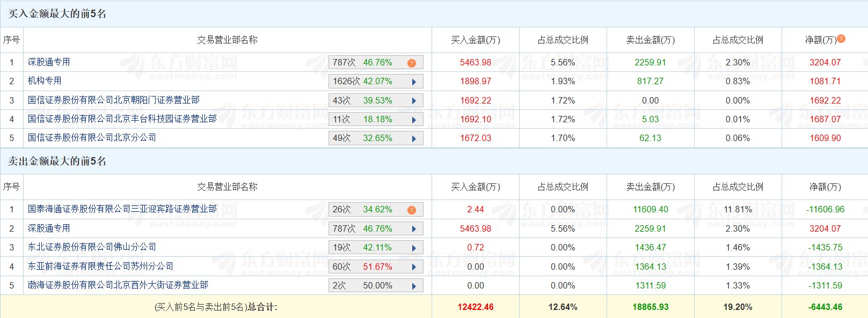Select sell amount 817.27 cell
868x318 pixels.
[x=651, y=82]
